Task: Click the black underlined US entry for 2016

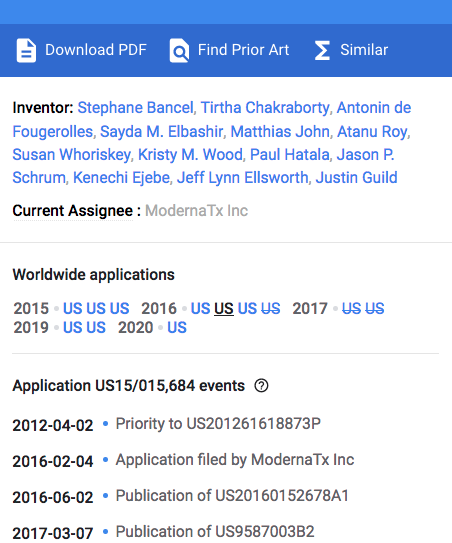Action: pos(224,309)
